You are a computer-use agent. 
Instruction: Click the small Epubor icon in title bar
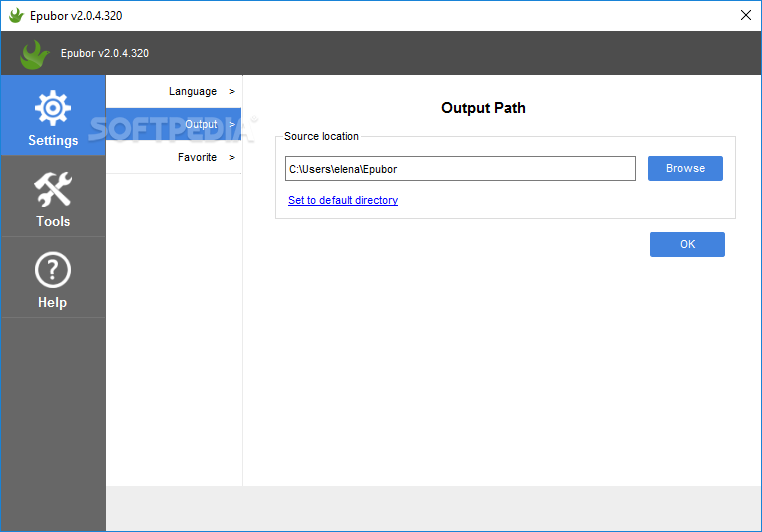16,16
